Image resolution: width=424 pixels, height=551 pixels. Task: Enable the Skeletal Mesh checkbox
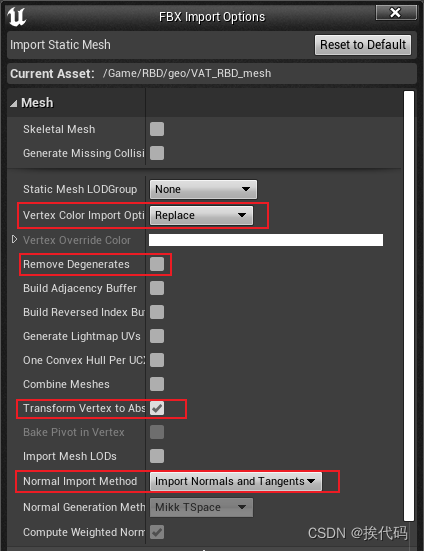coord(157,129)
